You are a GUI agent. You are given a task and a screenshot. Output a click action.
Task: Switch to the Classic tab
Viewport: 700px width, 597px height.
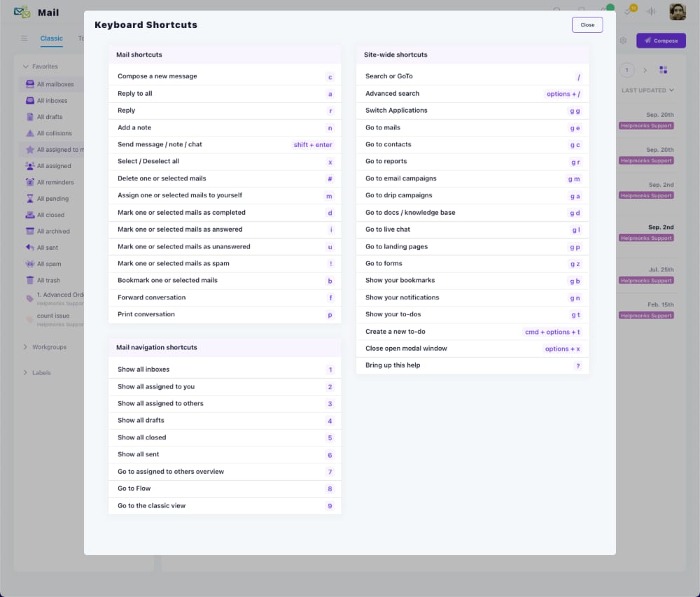51,38
